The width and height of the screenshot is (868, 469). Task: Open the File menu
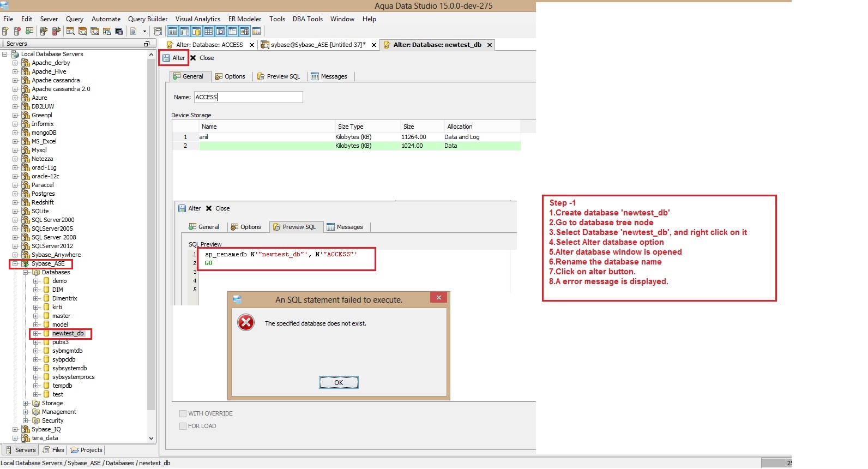8,19
